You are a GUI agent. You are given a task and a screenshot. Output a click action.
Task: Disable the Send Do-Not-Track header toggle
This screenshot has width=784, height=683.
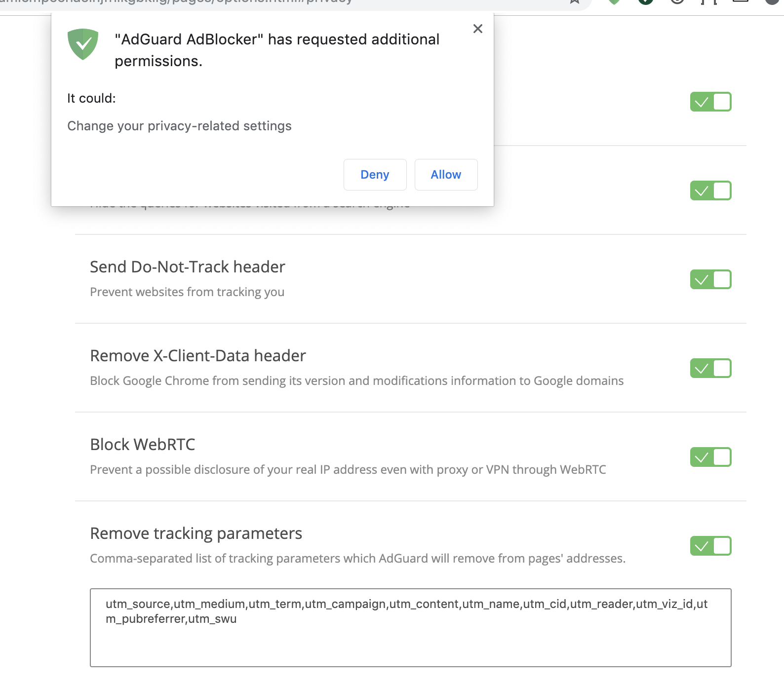coord(710,279)
